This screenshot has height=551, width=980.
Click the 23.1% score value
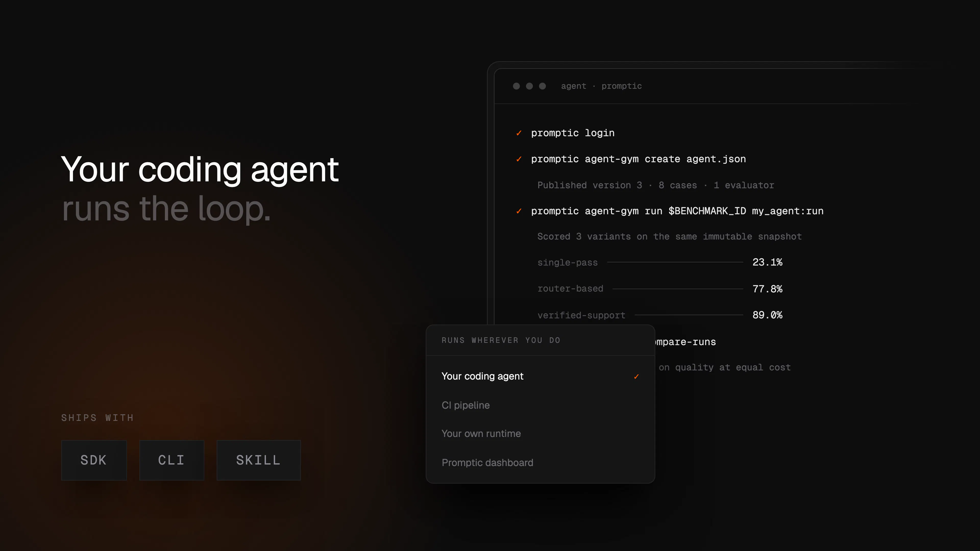point(767,262)
